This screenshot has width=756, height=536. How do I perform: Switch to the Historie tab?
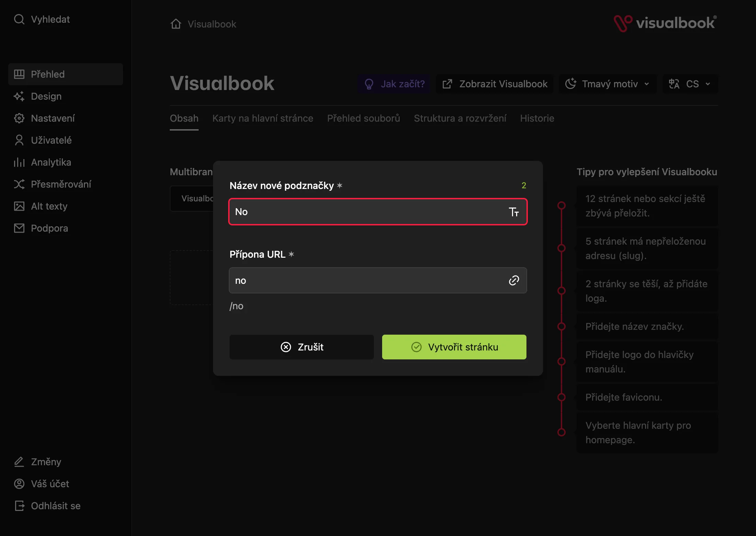(537, 118)
